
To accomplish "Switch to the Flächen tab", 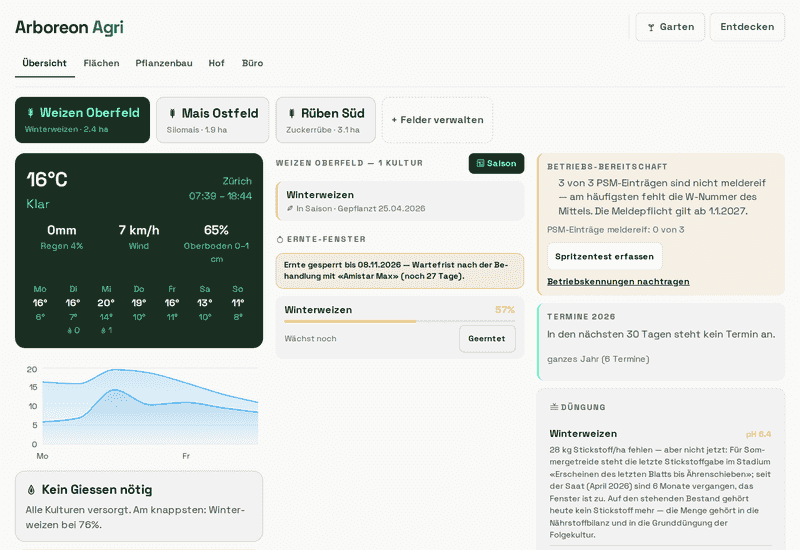I will (102, 63).
